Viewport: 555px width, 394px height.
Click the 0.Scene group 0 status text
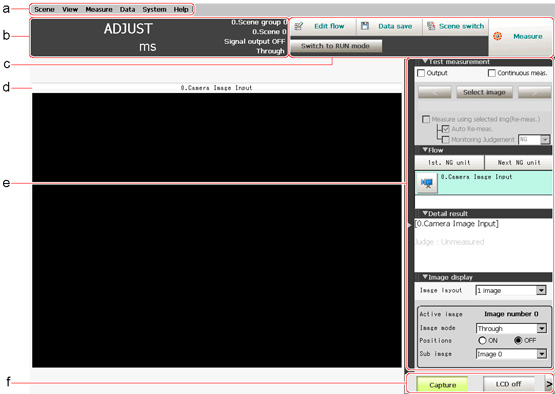(259, 22)
